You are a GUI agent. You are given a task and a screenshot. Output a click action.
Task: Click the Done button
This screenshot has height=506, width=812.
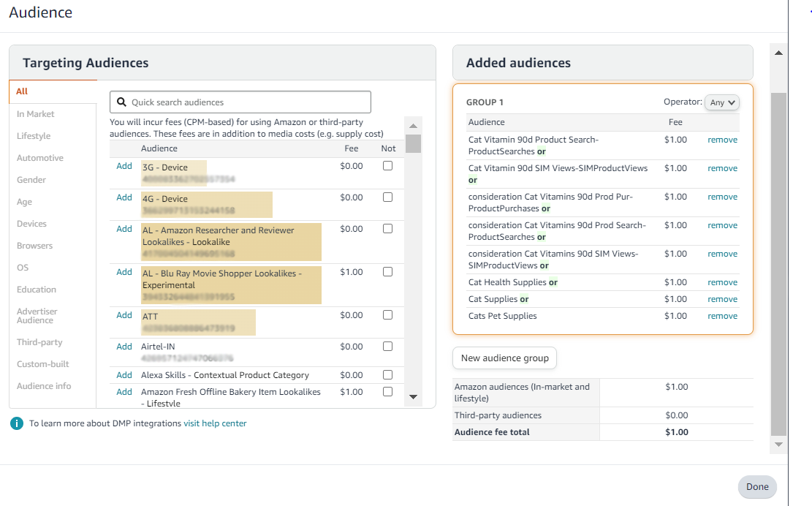coord(757,487)
